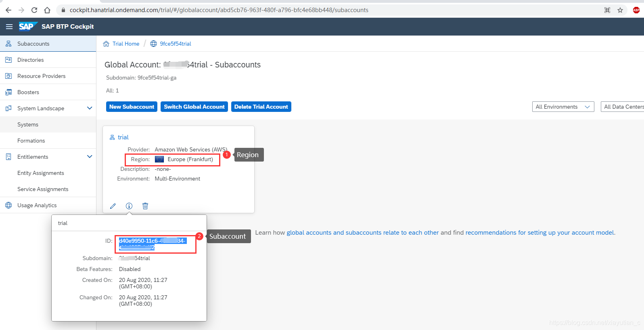Bookmark this page with the star
Screen dimensions: 644x330
tap(620, 10)
